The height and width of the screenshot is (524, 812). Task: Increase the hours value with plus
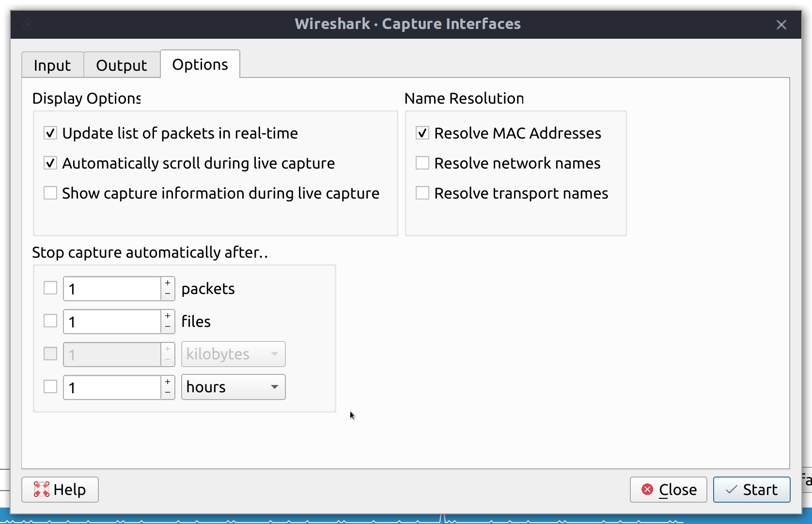point(168,382)
